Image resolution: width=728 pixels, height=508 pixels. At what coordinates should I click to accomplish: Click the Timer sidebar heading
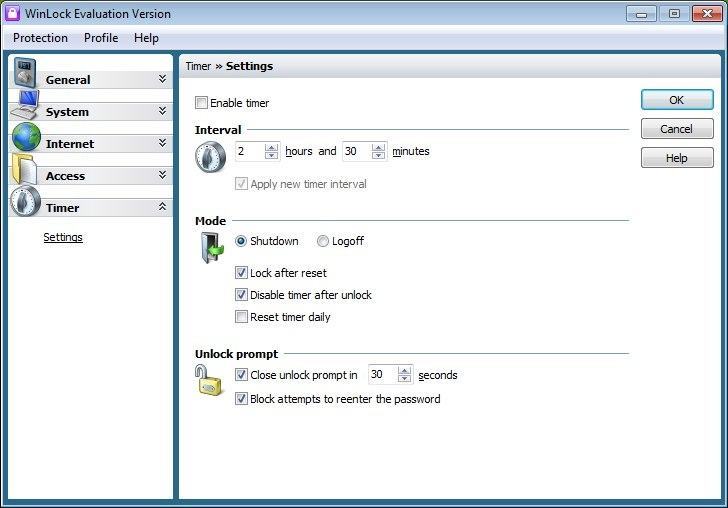point(63,208)
